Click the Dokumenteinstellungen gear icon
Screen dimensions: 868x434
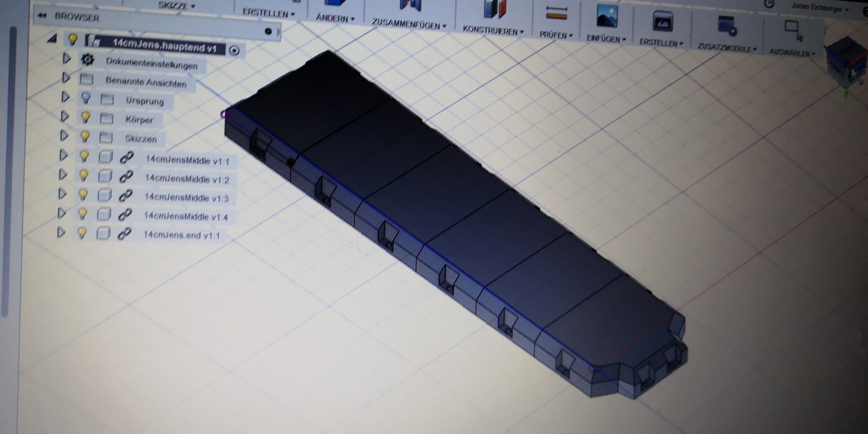88,60
